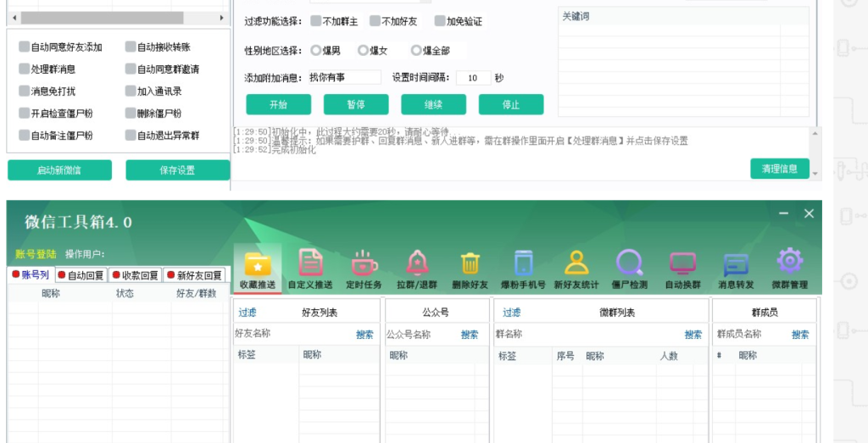Click the 清理信息 button
The width and height of the screenshot is (868, 443).
pos(780,169)
